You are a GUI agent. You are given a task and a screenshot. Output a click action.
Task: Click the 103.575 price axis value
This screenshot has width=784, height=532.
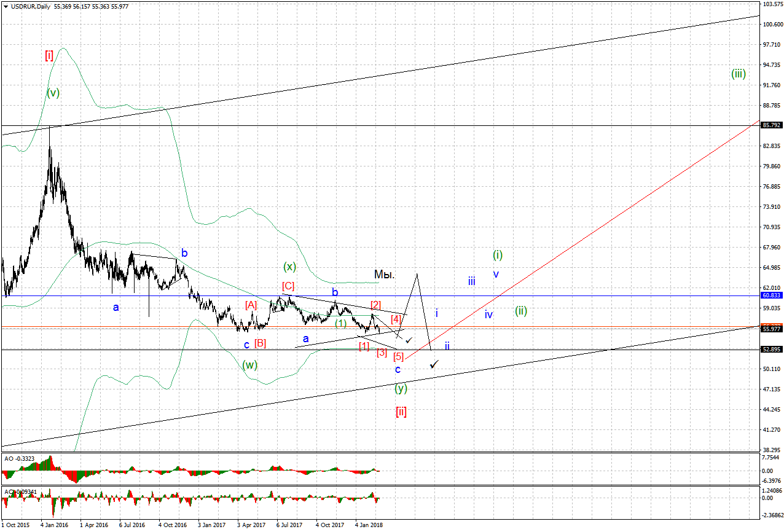[x=772, y=4]
